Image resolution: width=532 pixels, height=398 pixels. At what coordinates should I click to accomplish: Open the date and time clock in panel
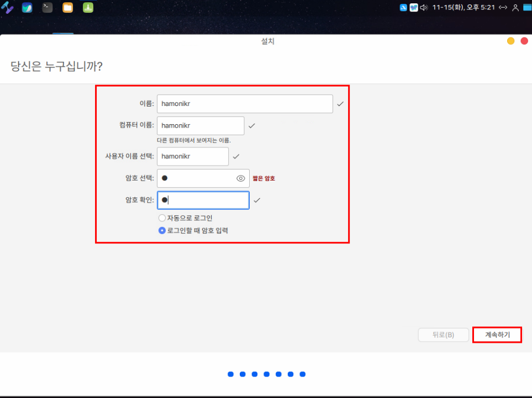456,8
